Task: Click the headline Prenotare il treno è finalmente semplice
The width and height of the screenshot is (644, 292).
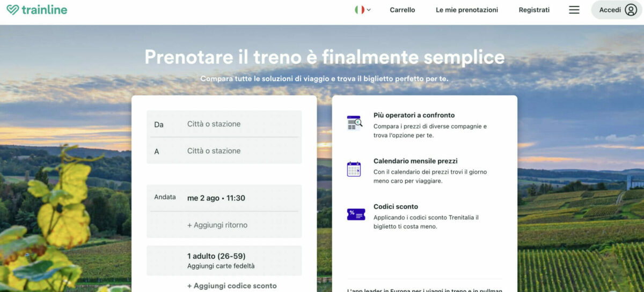Action: (x=325, y=57)
